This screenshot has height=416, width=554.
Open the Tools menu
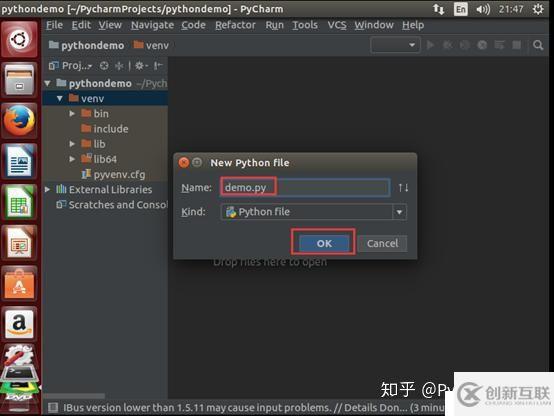point(305,25)
